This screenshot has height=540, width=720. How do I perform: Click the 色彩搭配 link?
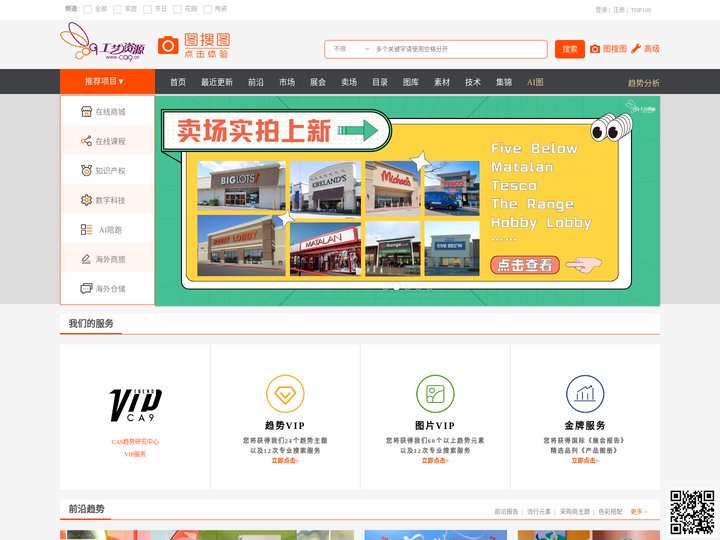(610, 512)
